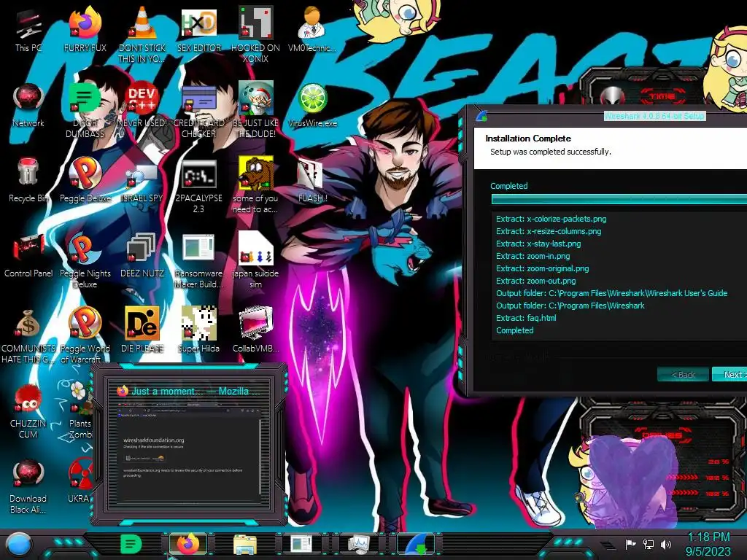The image size is (747, 560).
Task: Open the Action Center flag in the tray
Action: pos(630,544)
